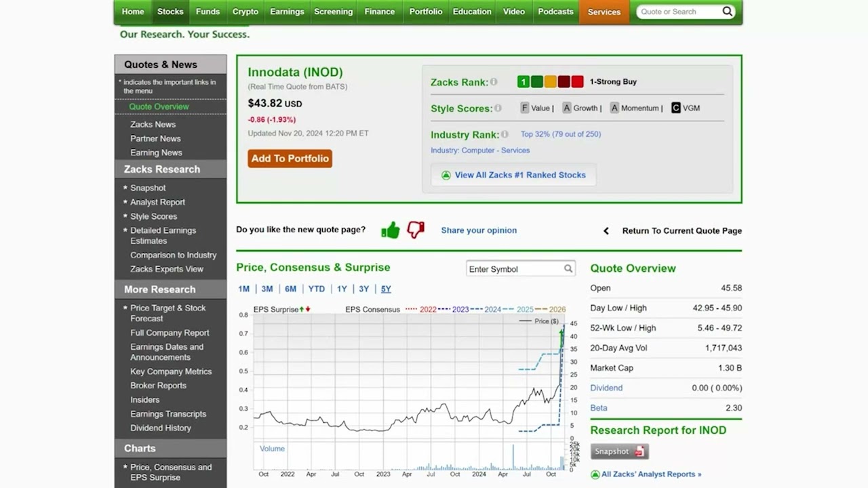The image size is (868, 488).
Task: Click the PDF icon on Snapshot button
Action: click(639, 451)
